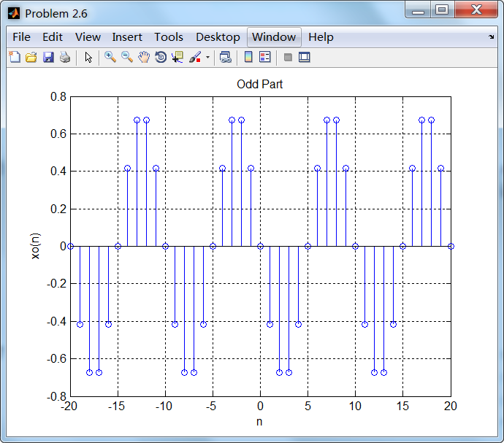Image resolution: width=504 pixels, height=443 pixels.
Task: Open the brush color dropdown arrow
Action: click(207, 58)
